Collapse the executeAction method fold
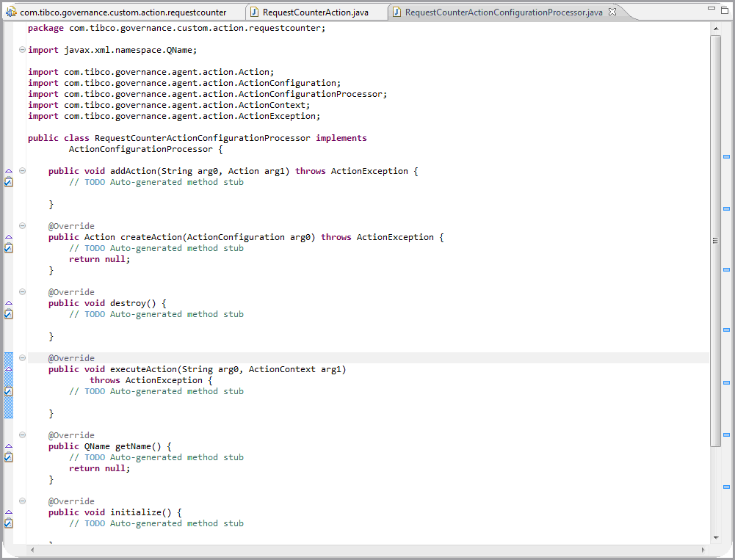Screen dimensions: 735x560 22,357
